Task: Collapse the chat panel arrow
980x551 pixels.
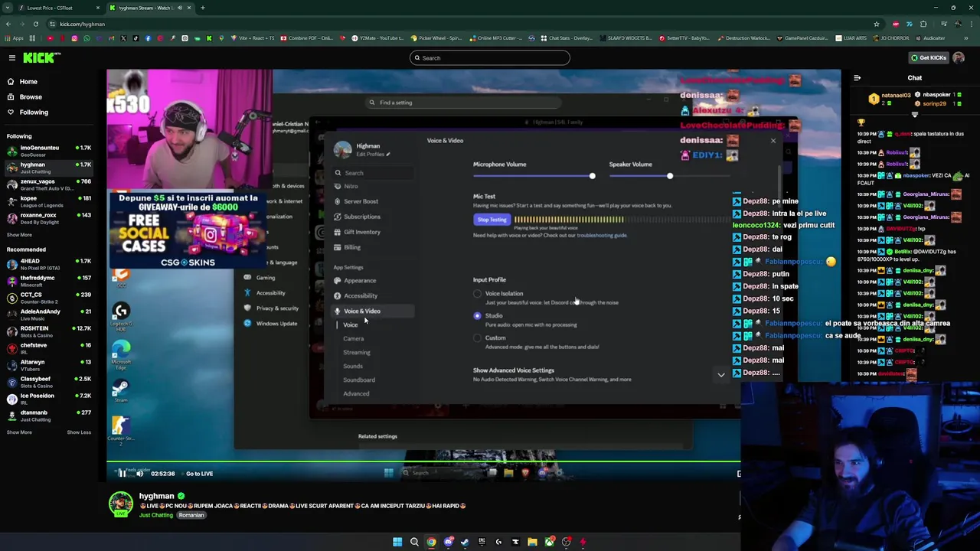Action: click(x=857, y=77)
